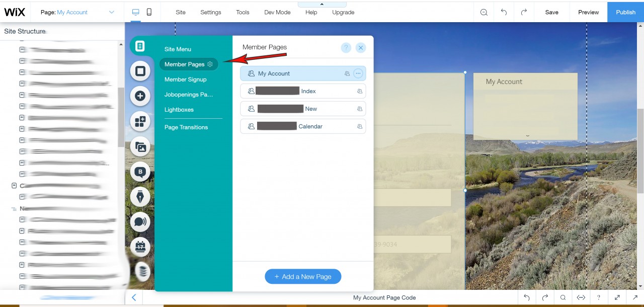Screen dimensions: 644x307
Task: Open Page Transitions option
Action: pos(186,127)
